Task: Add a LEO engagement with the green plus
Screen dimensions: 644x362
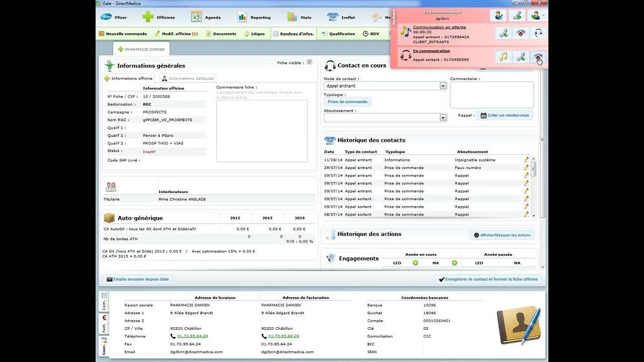Action: point(416,263)
